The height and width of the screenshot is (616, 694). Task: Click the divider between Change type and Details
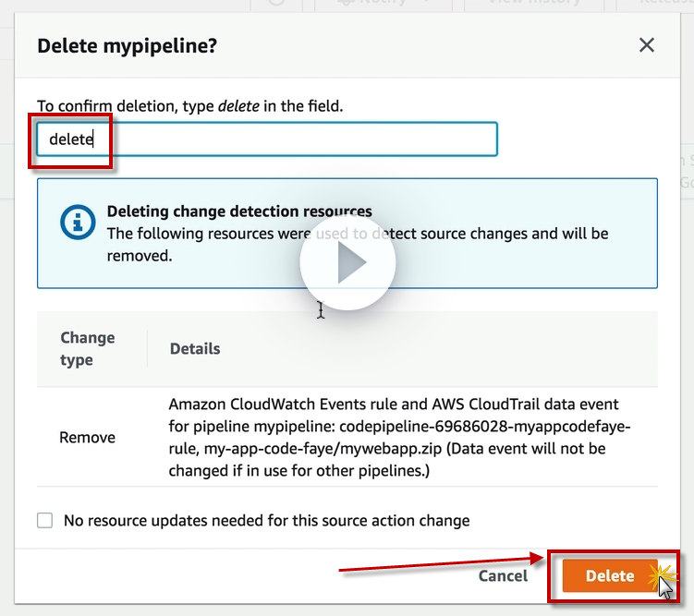pyautogui.click(x=147, y=348)
